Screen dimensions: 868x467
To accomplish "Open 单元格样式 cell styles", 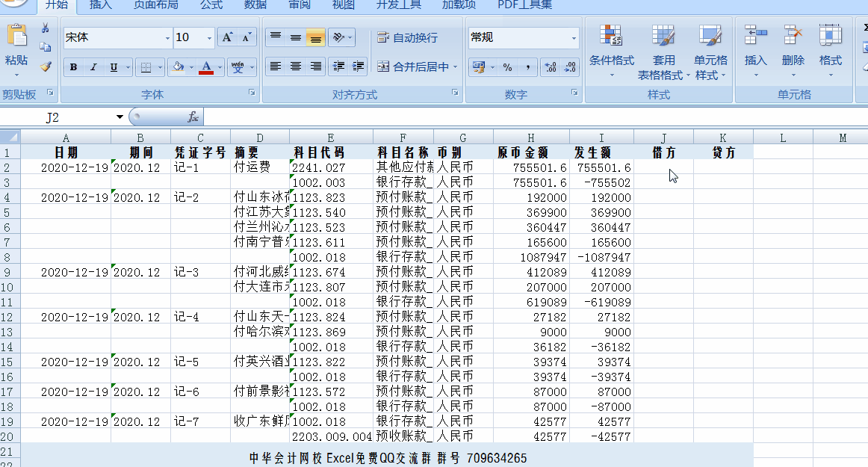I will pyautogui.click(x=711, y=51).
